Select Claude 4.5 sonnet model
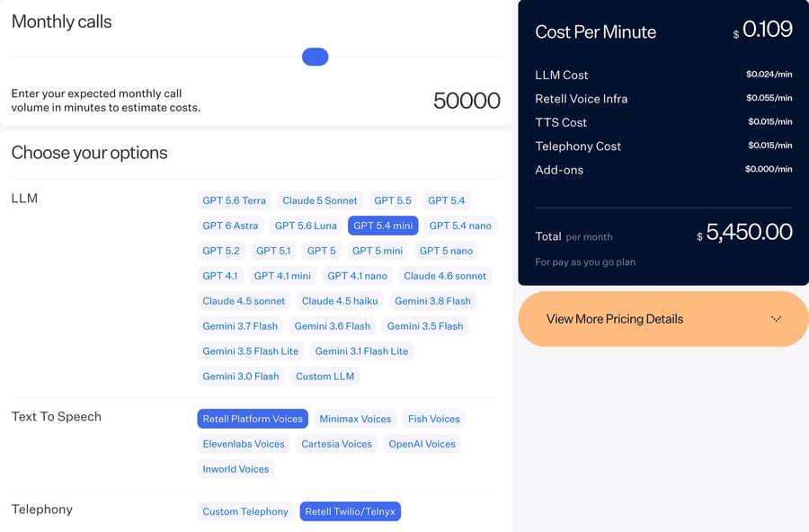The height and width of the screenshot is (532, 809). pos(244,301)
